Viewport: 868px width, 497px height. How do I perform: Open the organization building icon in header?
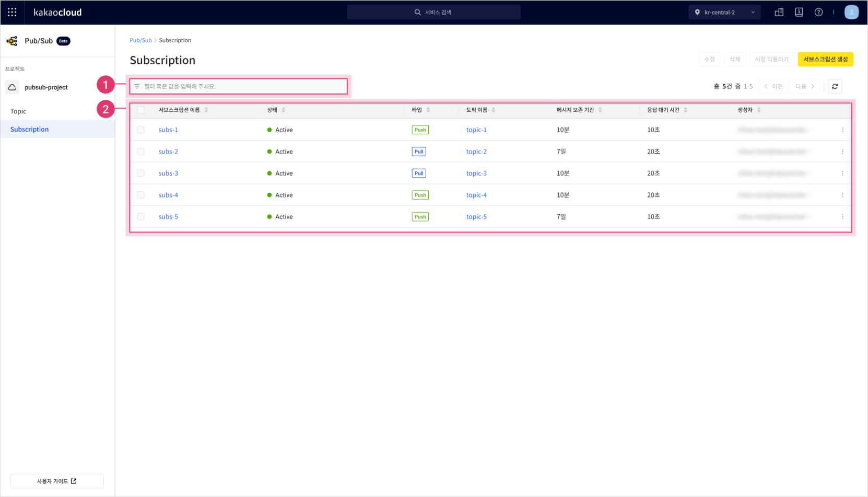(779, 12)
